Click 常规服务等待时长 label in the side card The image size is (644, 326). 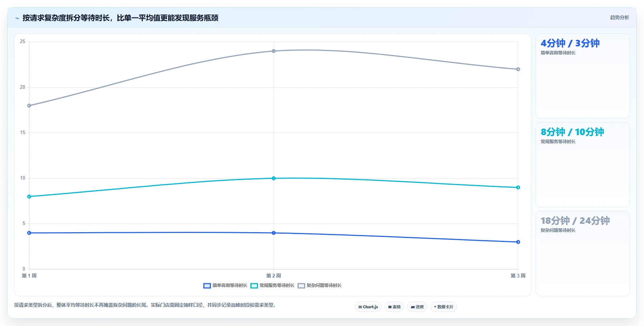coord(558,142)
